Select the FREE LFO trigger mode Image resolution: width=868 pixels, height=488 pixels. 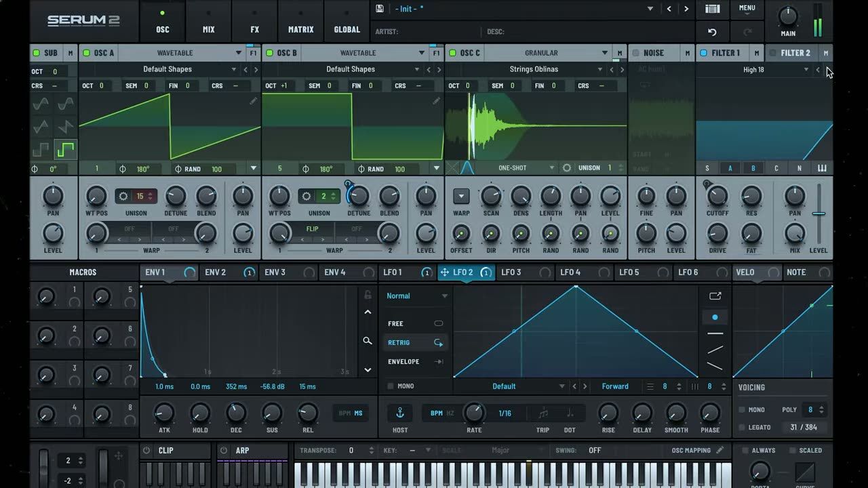[x=416, y=323]
